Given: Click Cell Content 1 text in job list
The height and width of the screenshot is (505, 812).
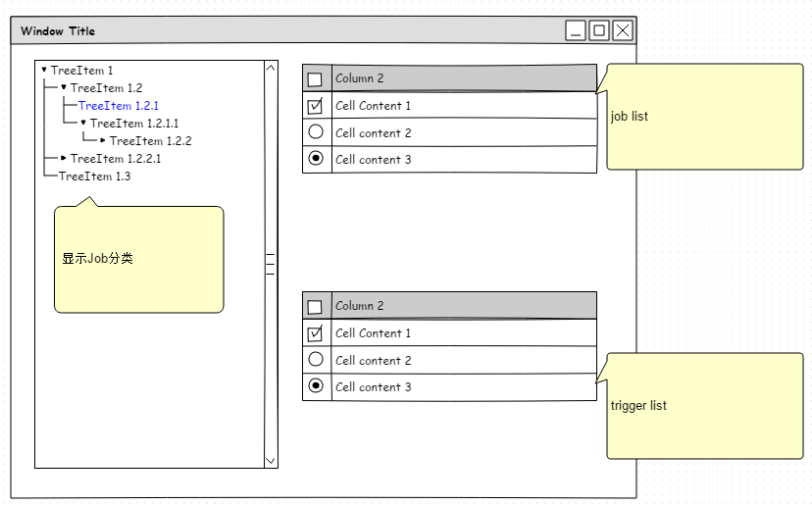Looking at the screenshot, I should tap(373, 106).
